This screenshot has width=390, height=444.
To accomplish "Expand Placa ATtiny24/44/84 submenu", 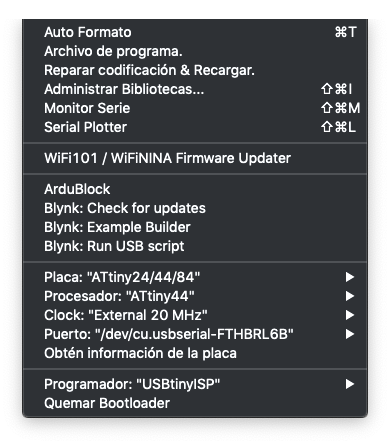I will tap(195, 277).
